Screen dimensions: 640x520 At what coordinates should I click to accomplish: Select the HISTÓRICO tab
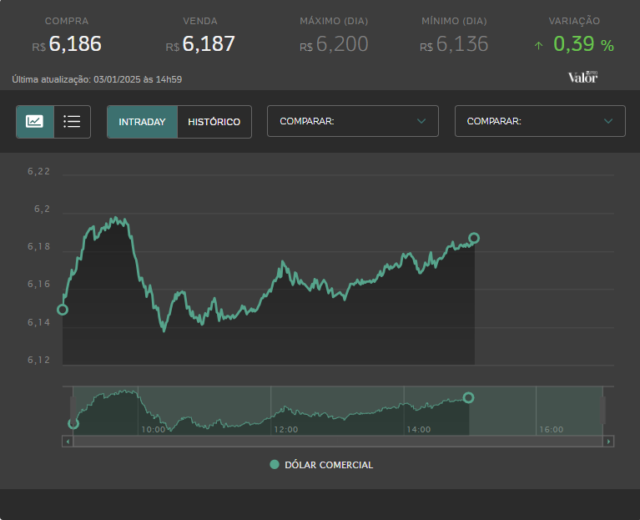(x=214, y=122)
